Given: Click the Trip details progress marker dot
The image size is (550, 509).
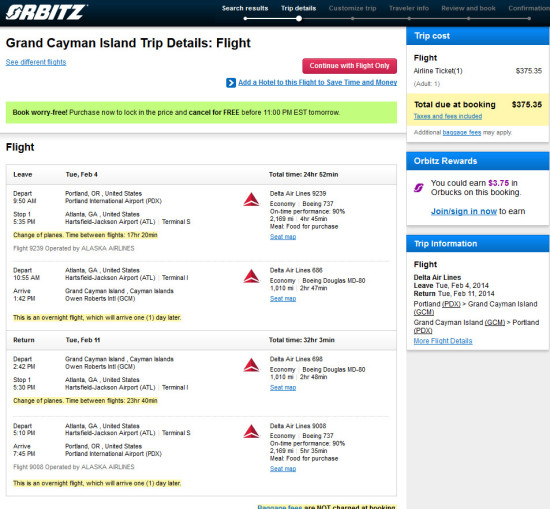Looking at the screenshot, I should point(299,19).
